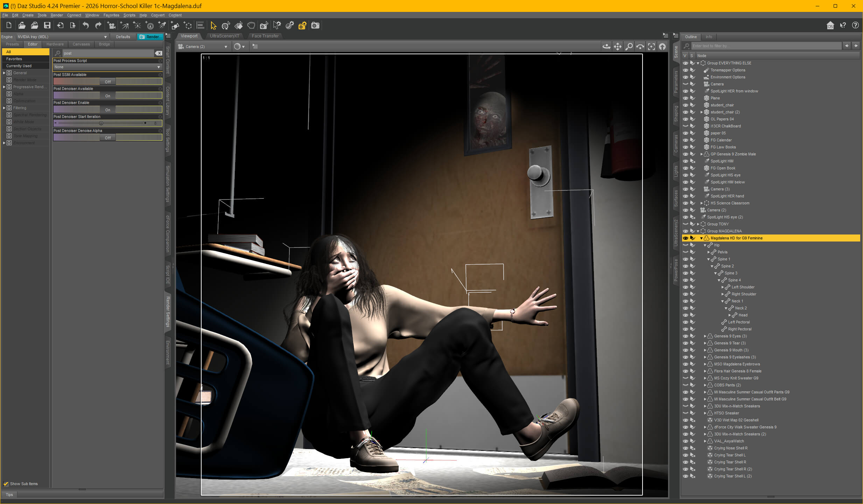This screenshot has height=504, width=863.
Task: Click the post search field in Render Settings
Action: (x=107, y=53)
